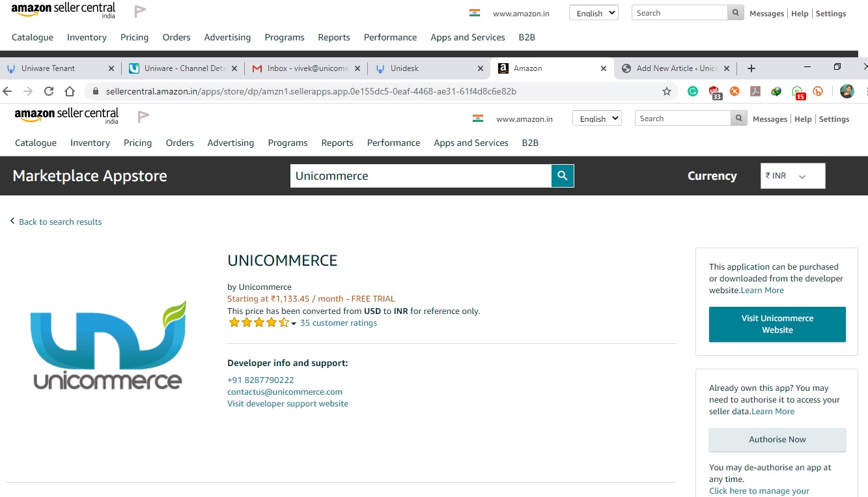Screen dimensions: 868x497
Task: Open the Inventory menu below the address bar
Action: coord(90,143)
